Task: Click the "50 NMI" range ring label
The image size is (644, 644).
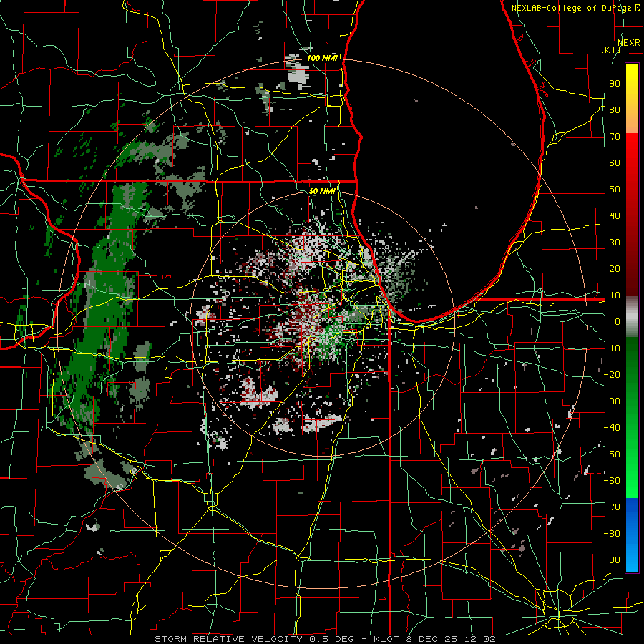Action: coord(322,191)
